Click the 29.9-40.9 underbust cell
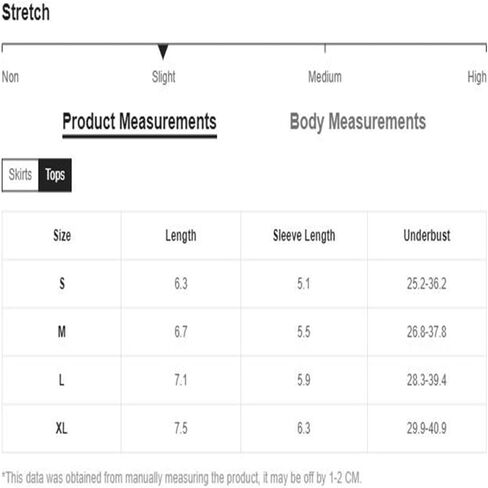The width and height of the screenshot is (488, 488). pos(427,428)
